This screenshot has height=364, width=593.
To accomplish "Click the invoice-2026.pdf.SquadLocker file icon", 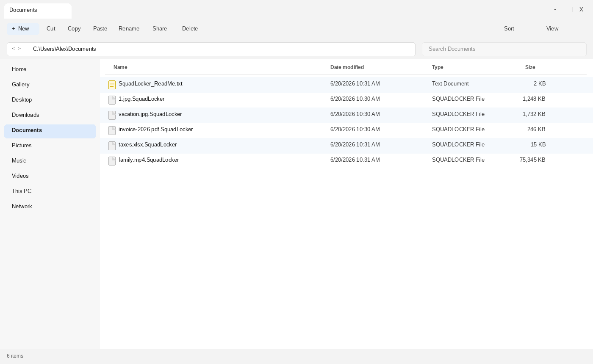I will click(112, 130).
